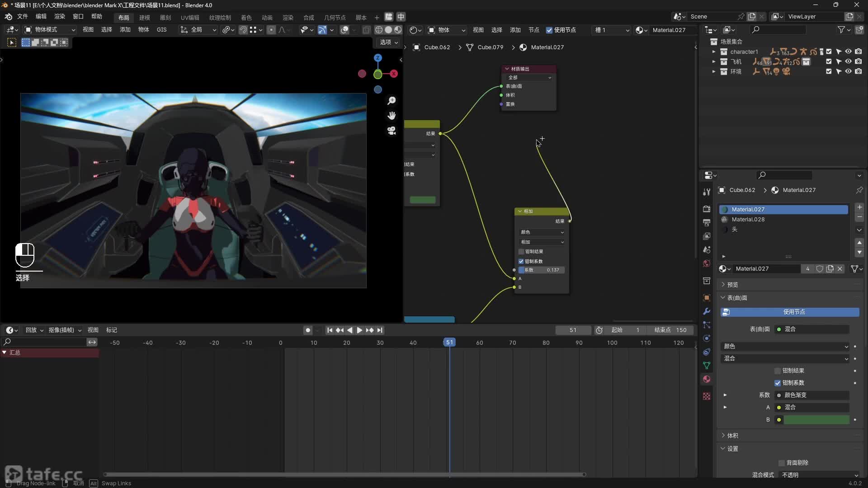Switch to the 几何节点 workspace tab
The image size is (868, 488).
point(335,18)
